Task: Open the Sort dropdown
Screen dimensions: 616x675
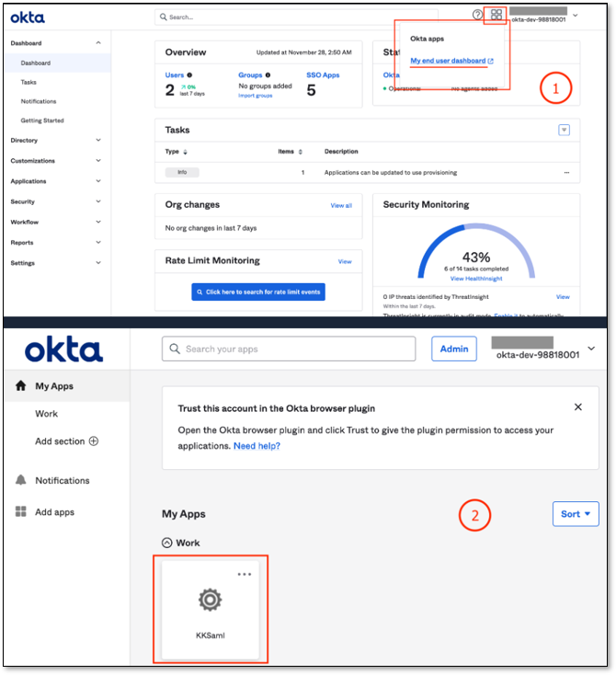Action: (x=576, y=513)
